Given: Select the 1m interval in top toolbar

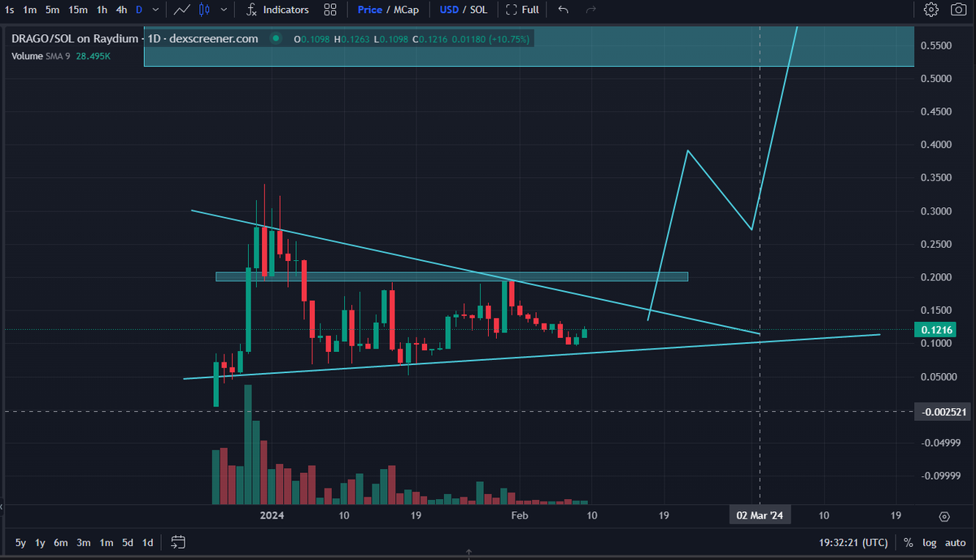Looking at the screenshot, I should coord(29,10).
